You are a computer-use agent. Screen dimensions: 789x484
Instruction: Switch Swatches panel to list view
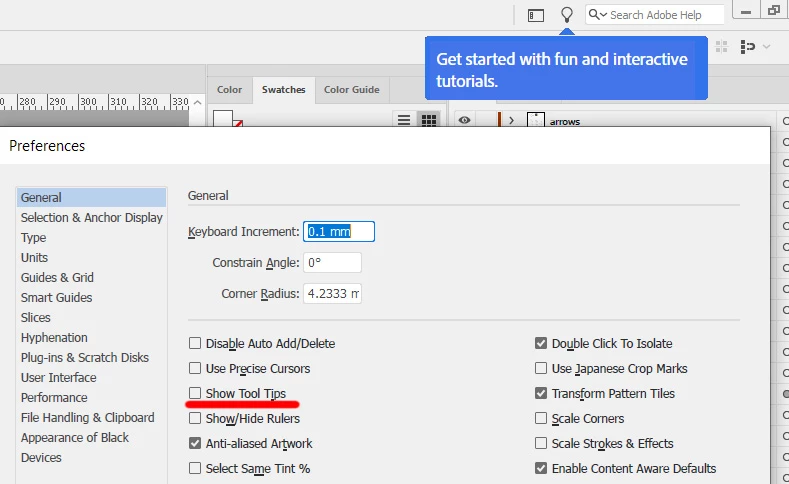(x=404, y=120)
